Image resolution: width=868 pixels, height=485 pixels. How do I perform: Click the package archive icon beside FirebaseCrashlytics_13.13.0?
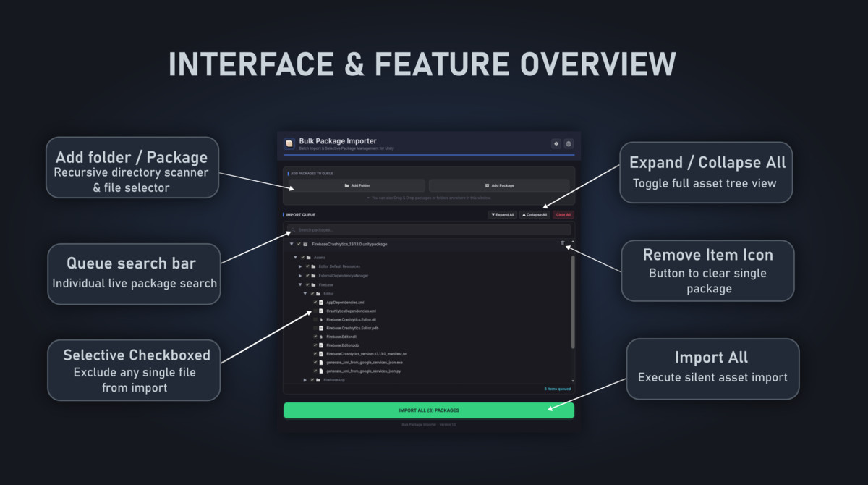tap(305, 244)
